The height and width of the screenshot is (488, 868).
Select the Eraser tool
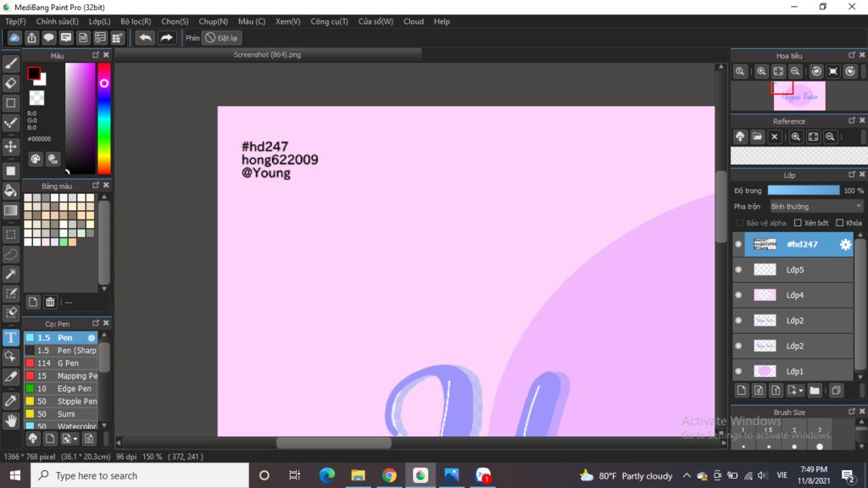coord(10,84)
